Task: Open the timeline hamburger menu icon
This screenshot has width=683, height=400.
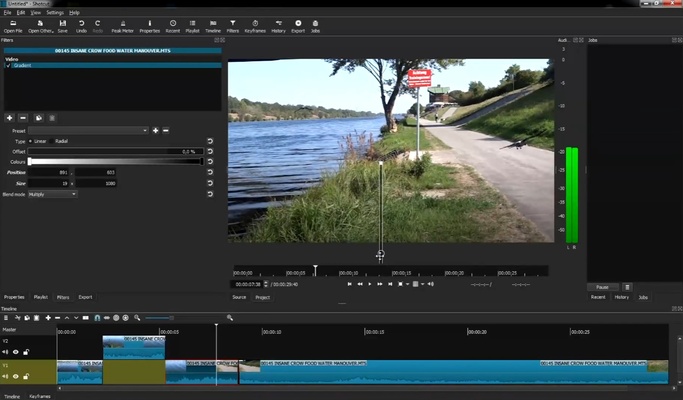Action: click(6, 318)
